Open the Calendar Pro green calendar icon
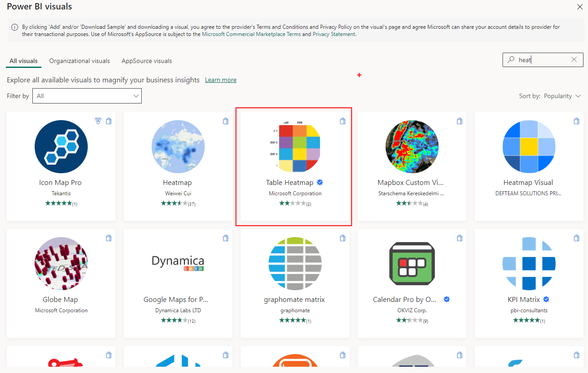Screen dimensions: 588x373 (412, 264)
